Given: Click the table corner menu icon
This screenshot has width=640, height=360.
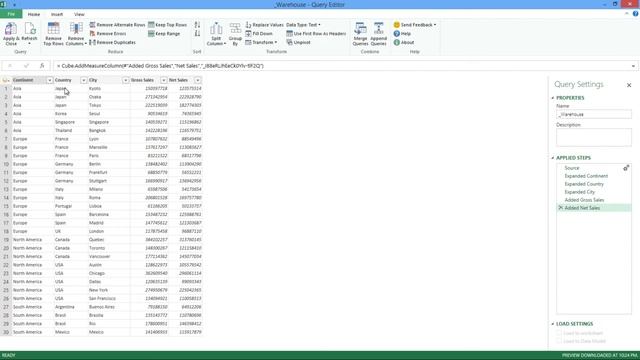Looking at the screenshot, I should 6,80.
